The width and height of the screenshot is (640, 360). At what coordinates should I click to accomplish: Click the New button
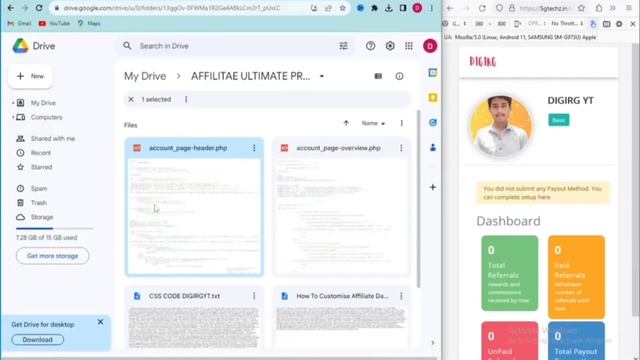point(31,76)
